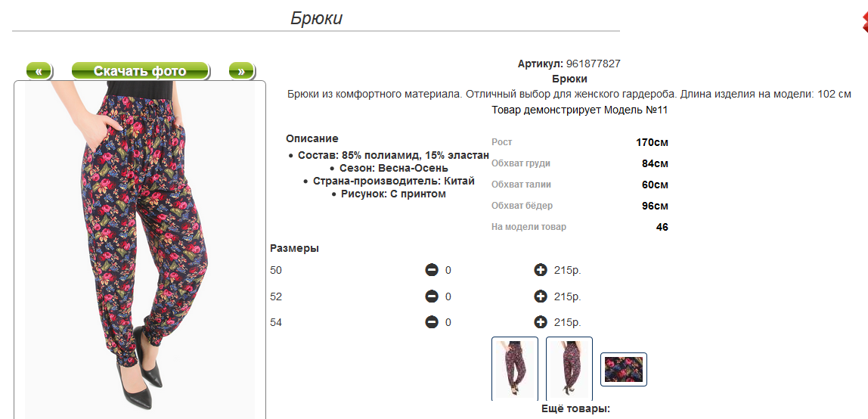Click the Брюки page heading
This screenshot has height=419, width=868.
(x=316, y=18)
